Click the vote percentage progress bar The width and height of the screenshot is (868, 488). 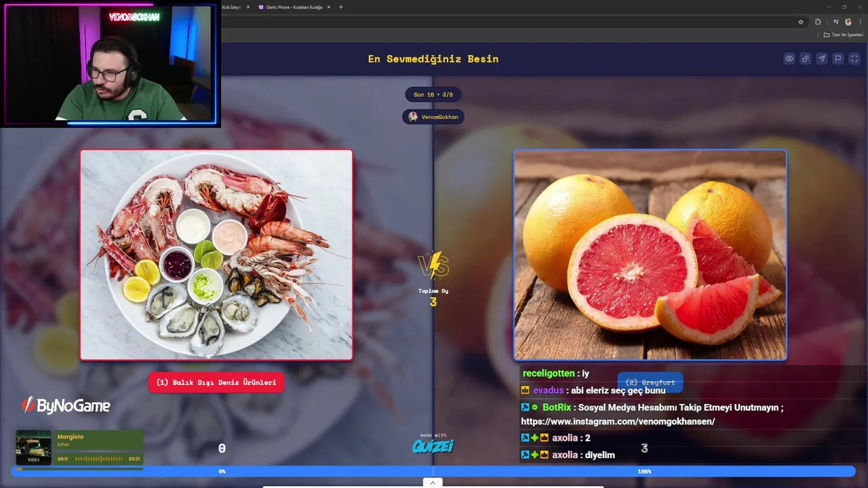[x=433, y=471]
